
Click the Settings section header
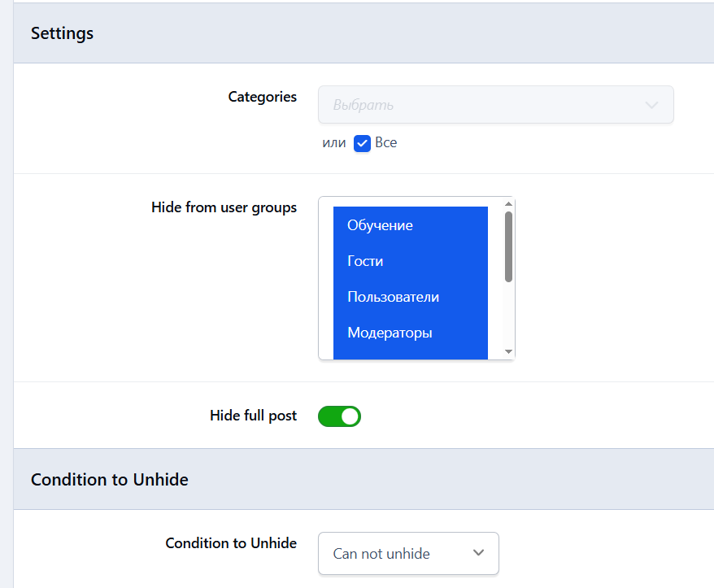coord(63,33)
